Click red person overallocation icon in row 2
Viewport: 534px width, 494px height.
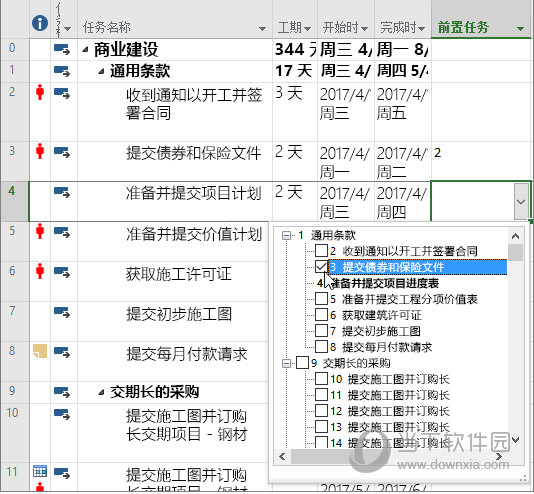pos(40,92)
